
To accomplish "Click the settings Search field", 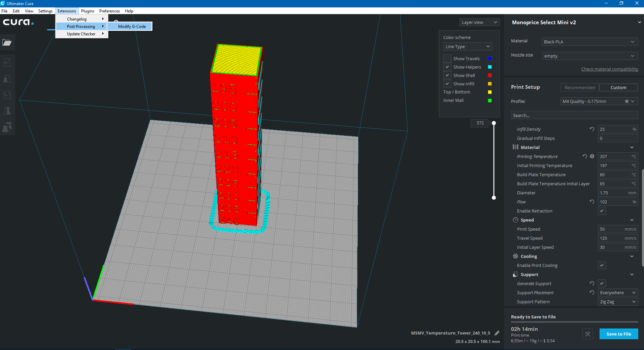I will 574,115.
